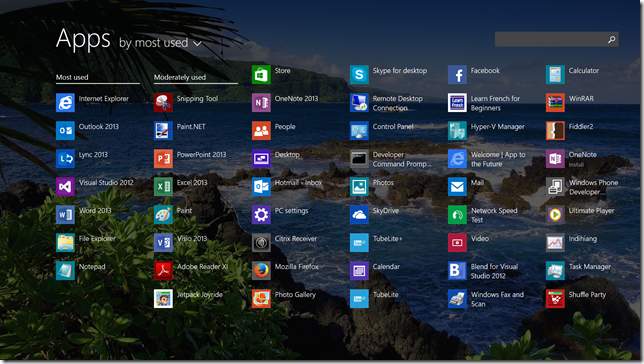Launch the Fiddler2 icon
Screen dimensions: 644x364
555,131
